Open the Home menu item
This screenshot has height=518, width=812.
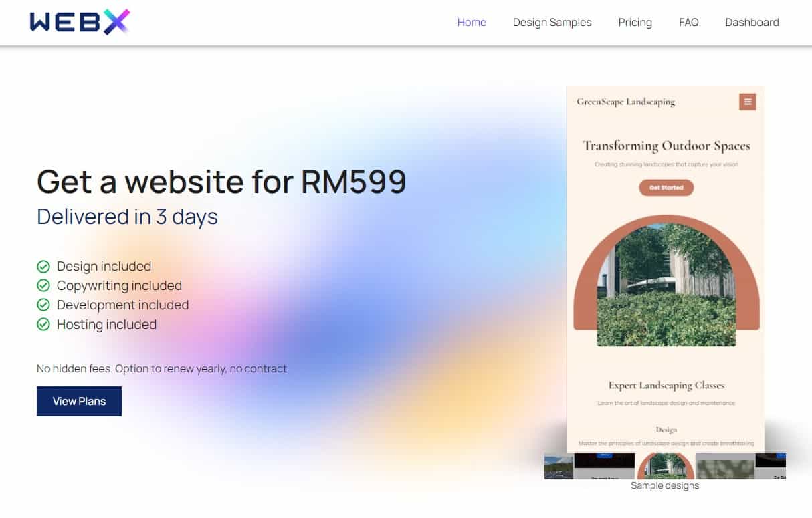(472, 22)
